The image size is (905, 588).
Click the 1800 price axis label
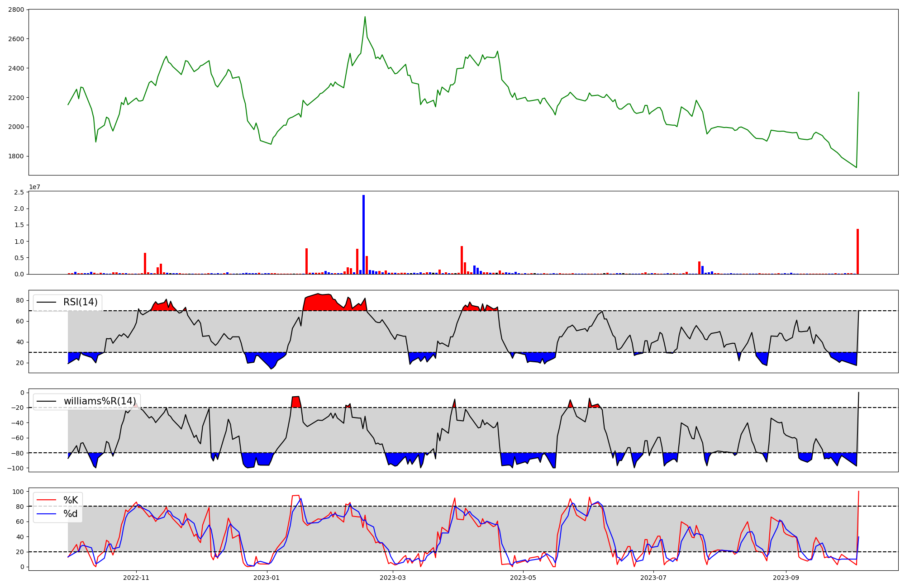pyautogui.click(x=16, y=156)
